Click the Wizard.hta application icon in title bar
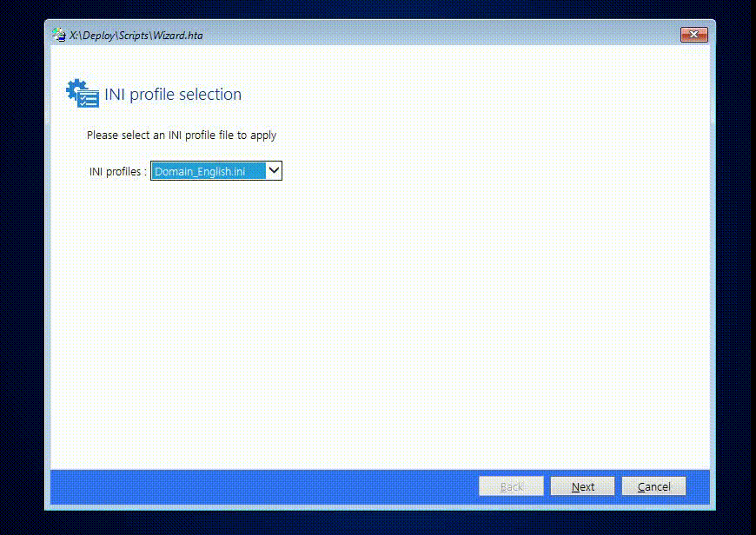This screenshot has height=535, width=756. (x=57, y=35)
